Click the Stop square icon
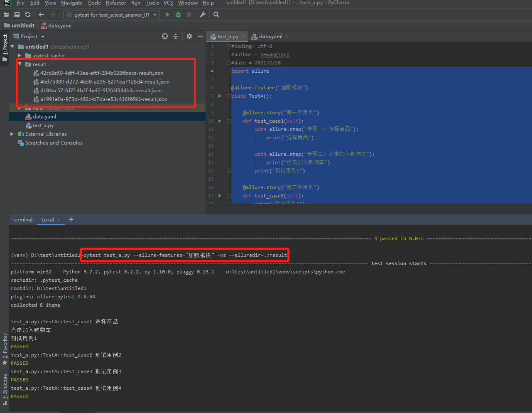Screen dimensions: 532x413 click(x=189, y=15)
